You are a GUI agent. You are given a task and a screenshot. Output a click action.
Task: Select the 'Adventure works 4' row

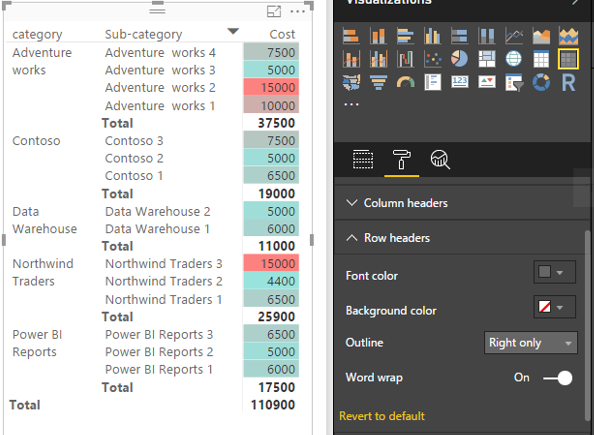coord(160,52)
